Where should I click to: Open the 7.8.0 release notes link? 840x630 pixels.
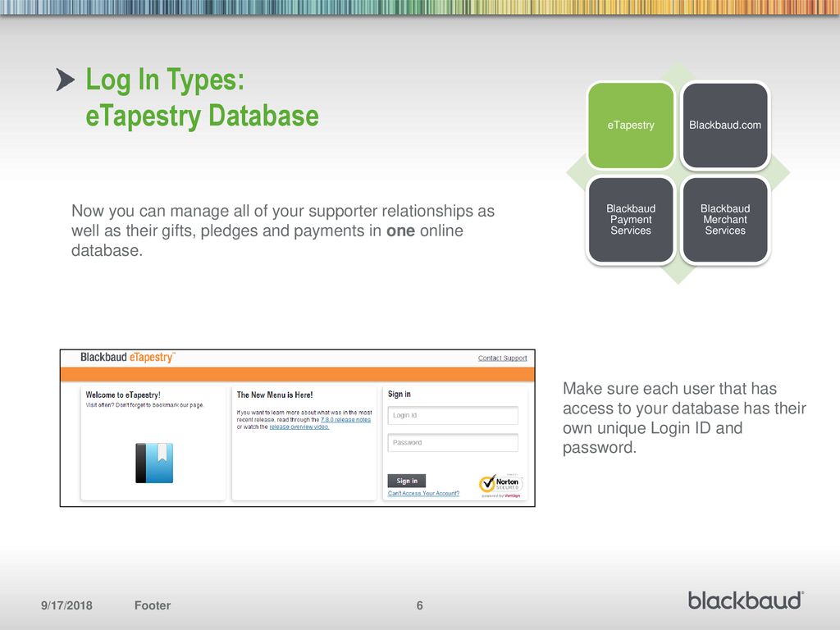click(345, 419)
